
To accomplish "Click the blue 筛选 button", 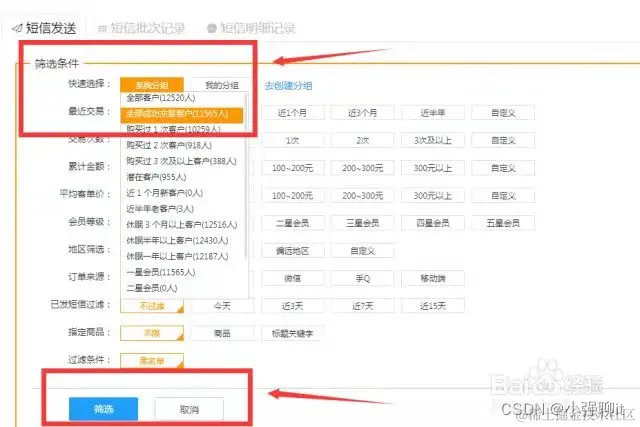I will [x=103, y=409].
